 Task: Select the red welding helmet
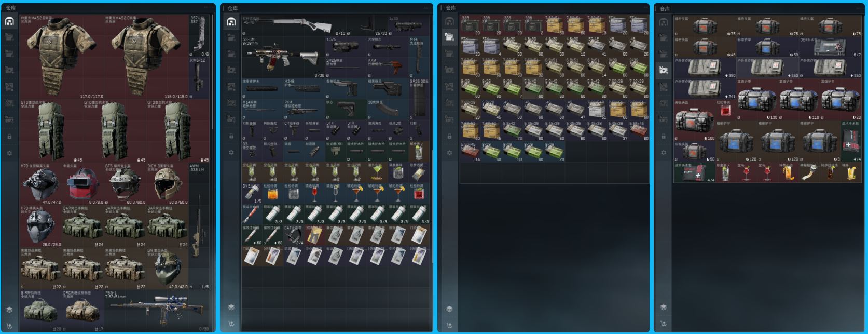click(x=83, y=184)
